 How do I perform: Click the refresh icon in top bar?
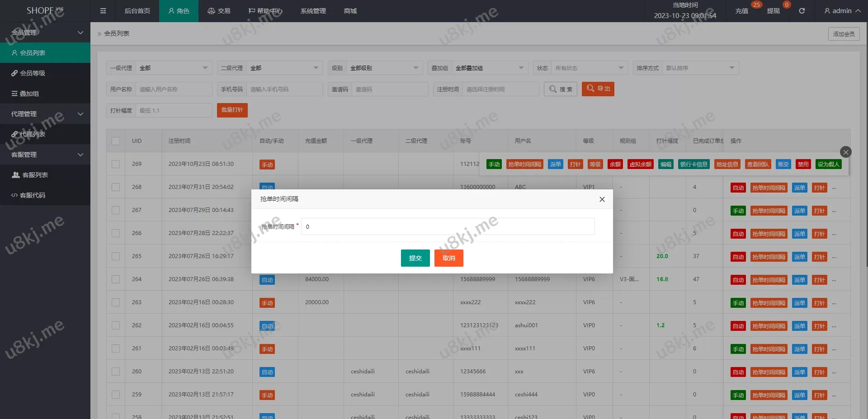802,11
